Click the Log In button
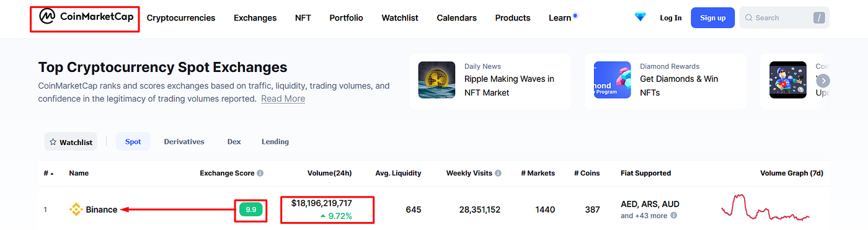The width and height of the screenshot is (868, 230). coord(671,18)
